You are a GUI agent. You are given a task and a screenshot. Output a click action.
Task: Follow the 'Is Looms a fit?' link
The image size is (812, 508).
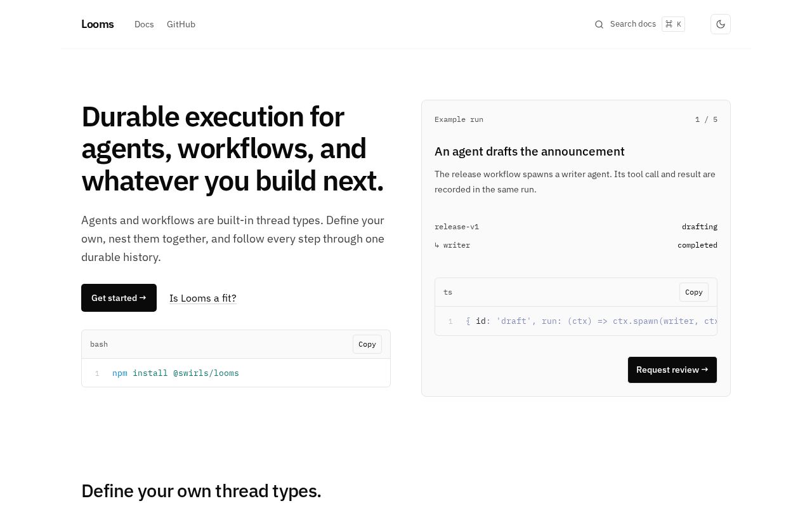pos(203,298)
